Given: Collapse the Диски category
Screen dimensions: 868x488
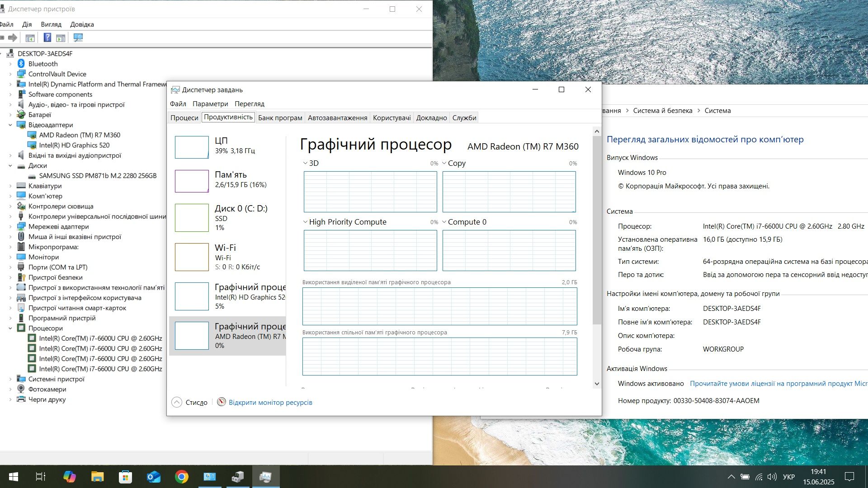Looking at the screenshot, I should pos(10,165).
